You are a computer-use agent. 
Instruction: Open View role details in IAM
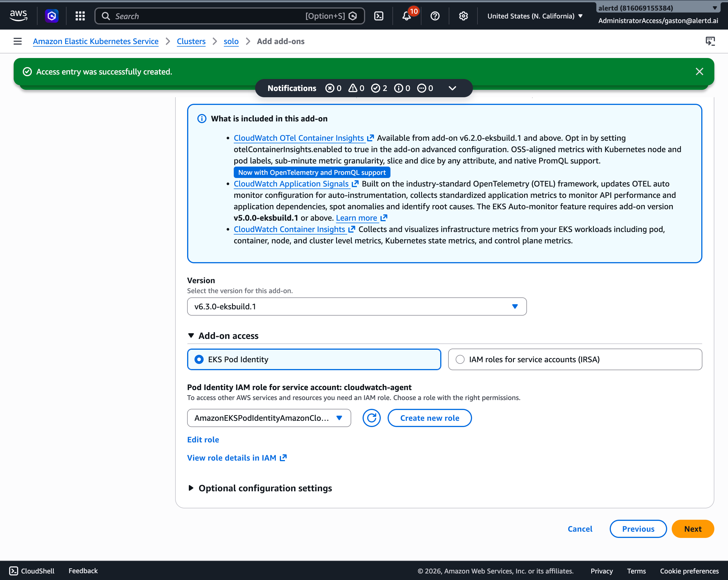(x=237, y=458)
